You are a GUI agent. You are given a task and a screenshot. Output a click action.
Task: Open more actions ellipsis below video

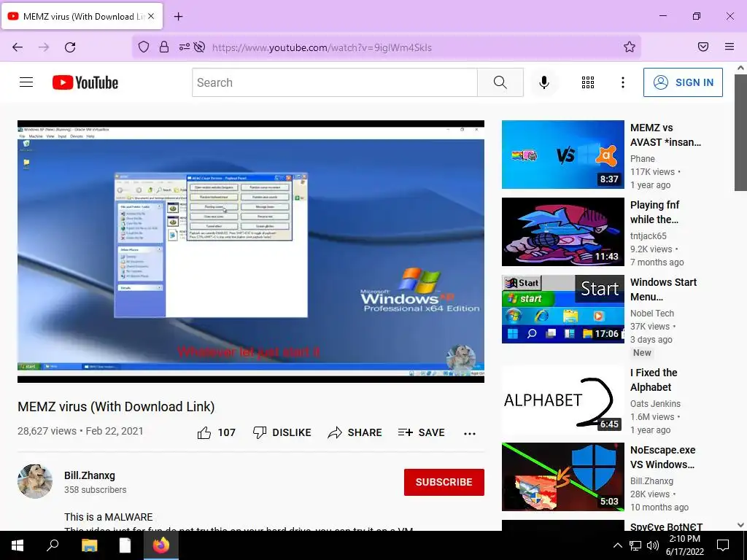pos(470,433)
